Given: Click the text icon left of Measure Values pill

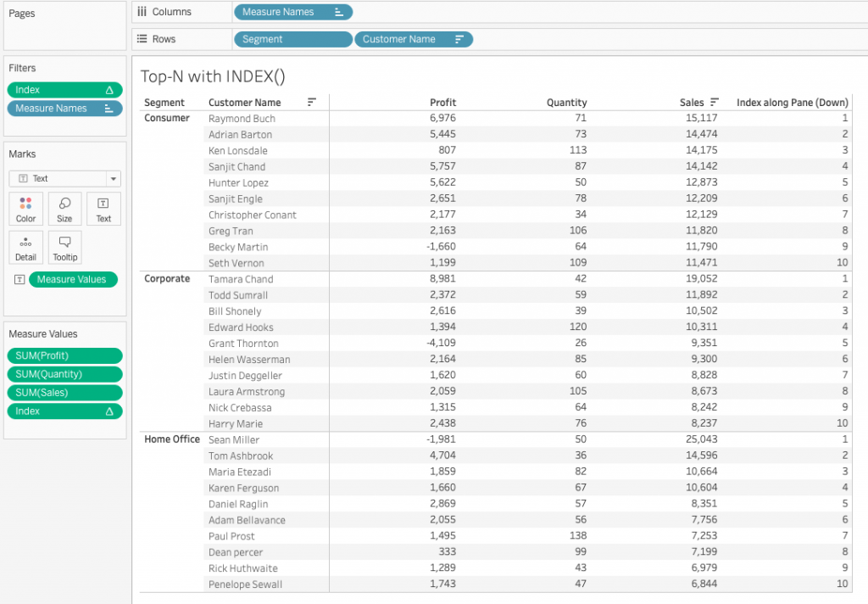Looking at the screenshot, I should coord(19,280).
